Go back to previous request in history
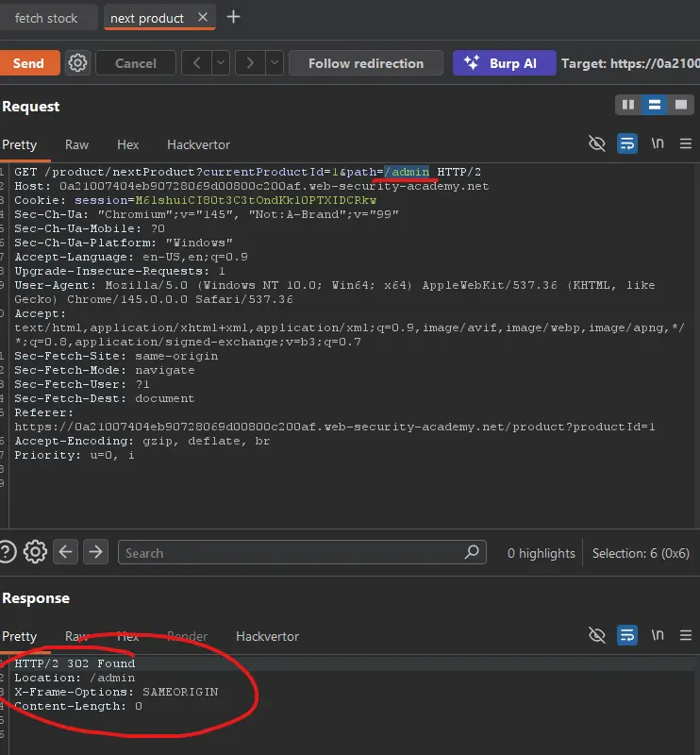The height and width of the screenshot is (755, 700). click(196, 63)
